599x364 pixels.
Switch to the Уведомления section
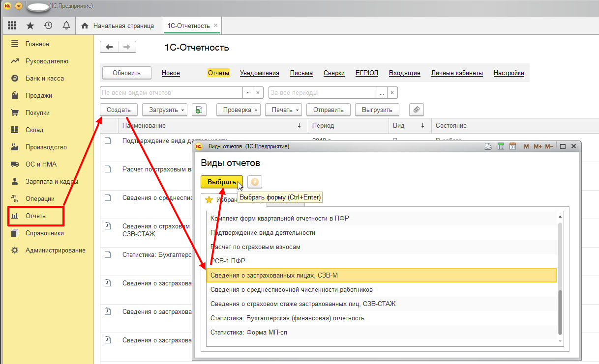(x=259, y=73)
